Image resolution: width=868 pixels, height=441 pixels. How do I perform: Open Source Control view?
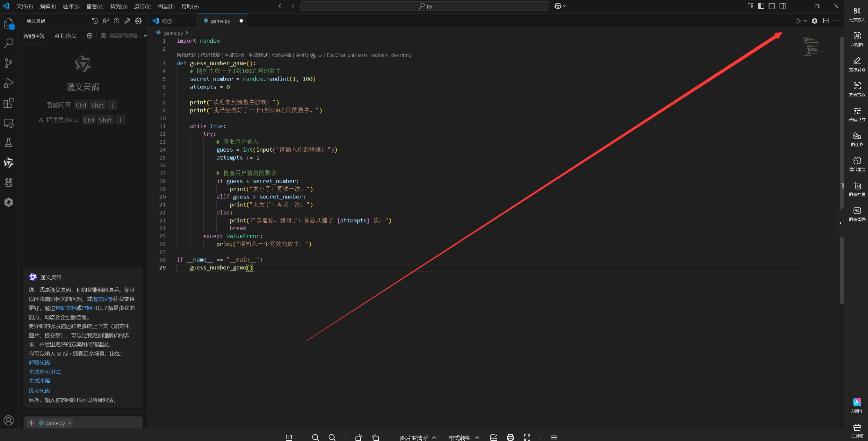[x=9, y=63]
